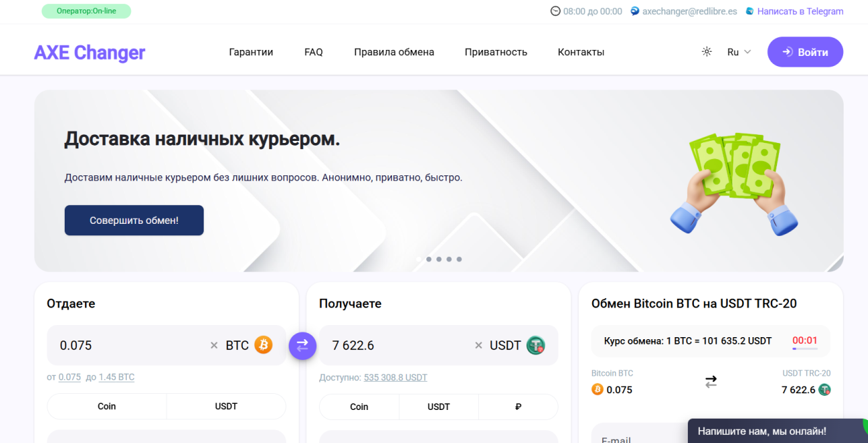Screen dimensions: 868x443
Task: Open the Приватность menu item
Action: coord(496,52)
